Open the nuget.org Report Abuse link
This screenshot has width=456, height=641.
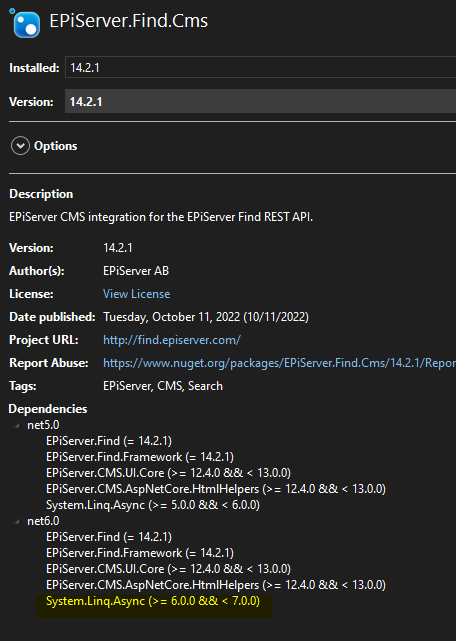click(x=279, y=363)
